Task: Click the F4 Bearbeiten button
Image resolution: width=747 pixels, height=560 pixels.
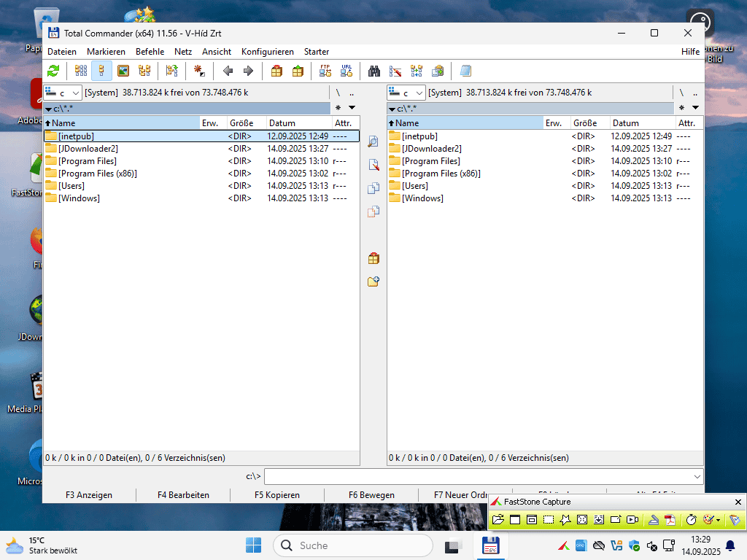Action: pos(183,495)
